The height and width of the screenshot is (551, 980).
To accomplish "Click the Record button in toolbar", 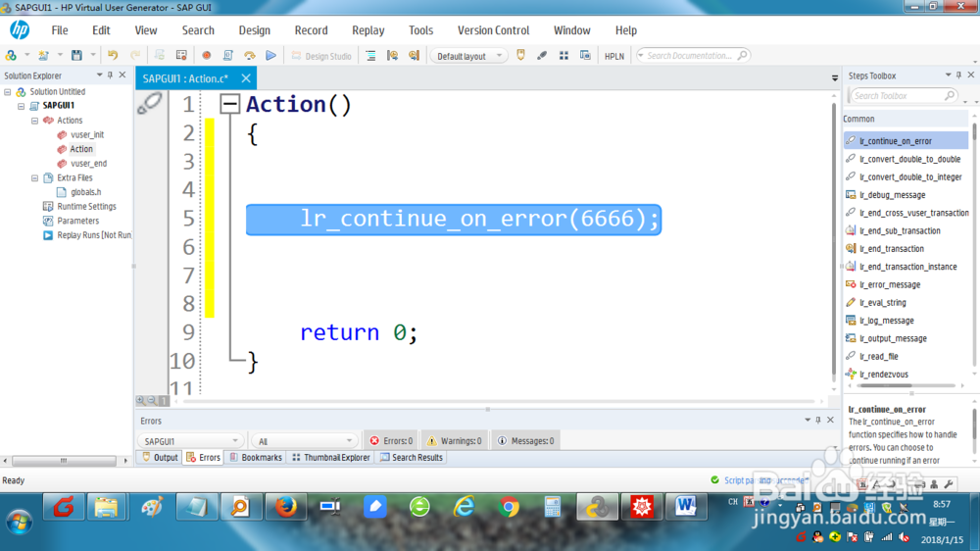I will point(206,56).
